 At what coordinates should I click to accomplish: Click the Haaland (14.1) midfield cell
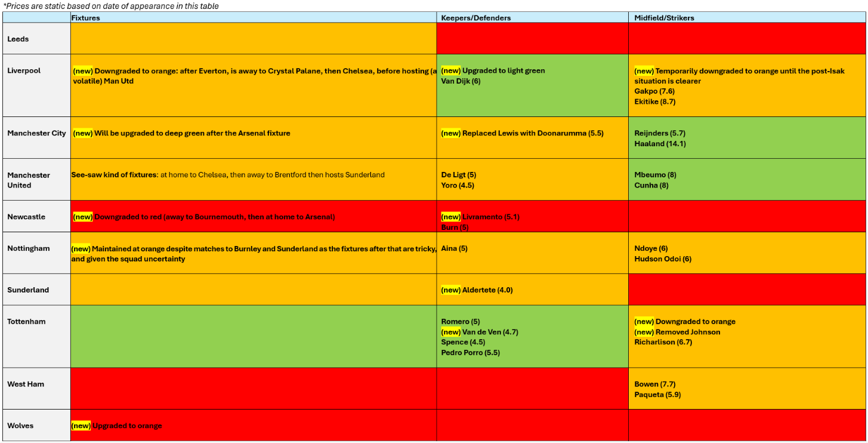click(x=747, y=138)
